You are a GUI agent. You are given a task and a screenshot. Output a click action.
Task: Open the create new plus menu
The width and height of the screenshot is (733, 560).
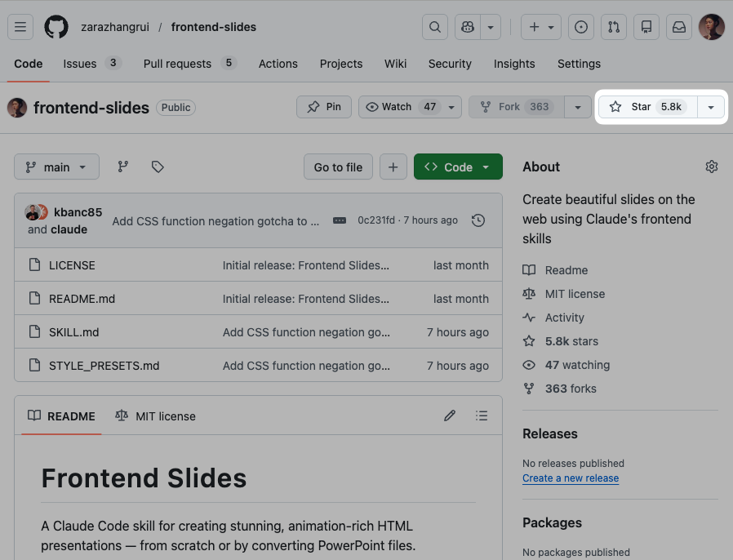coord(541,27)
